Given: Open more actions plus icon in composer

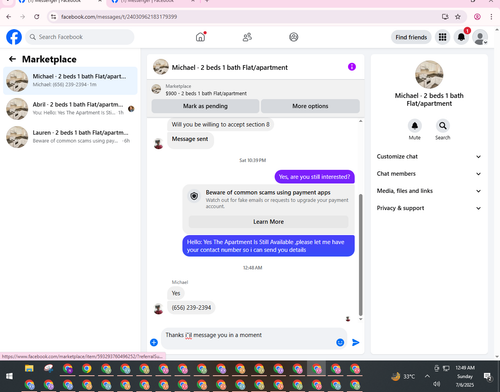Looking at the screenshot, I should click(x=154, y=342).
